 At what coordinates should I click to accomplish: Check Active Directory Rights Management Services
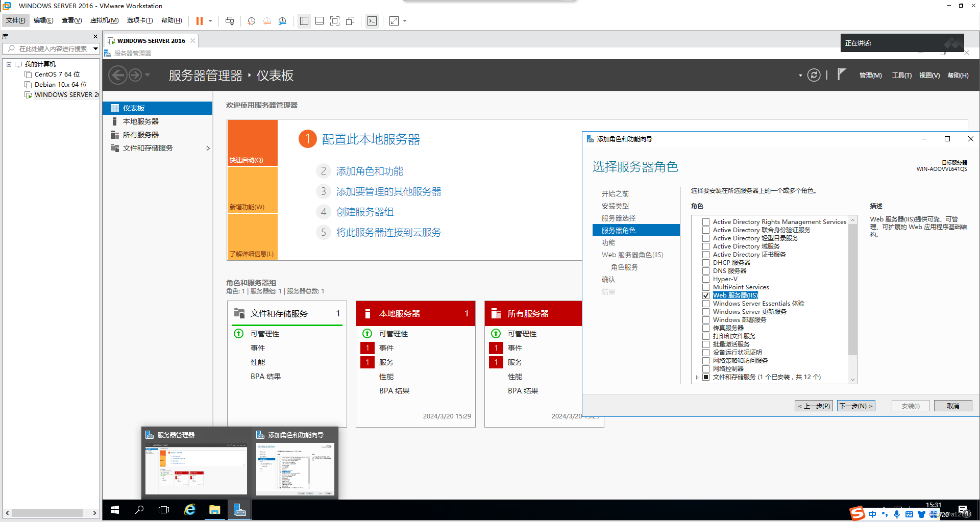pos(706,222)
